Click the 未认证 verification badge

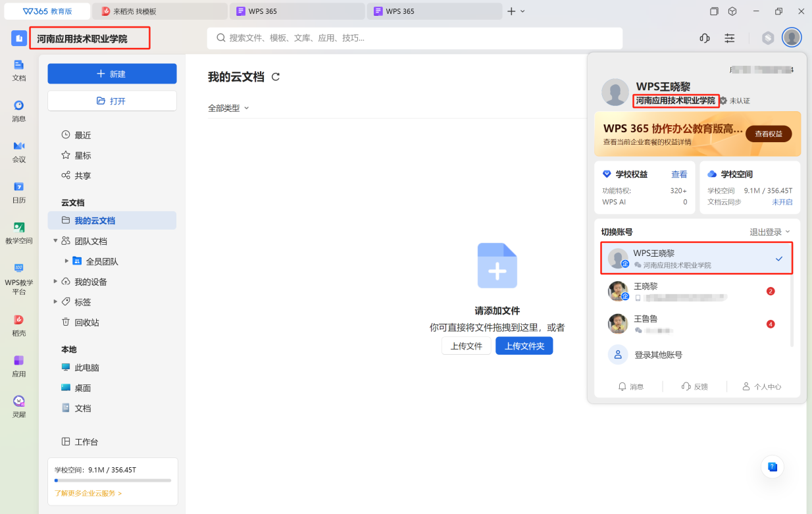point(734,101)
